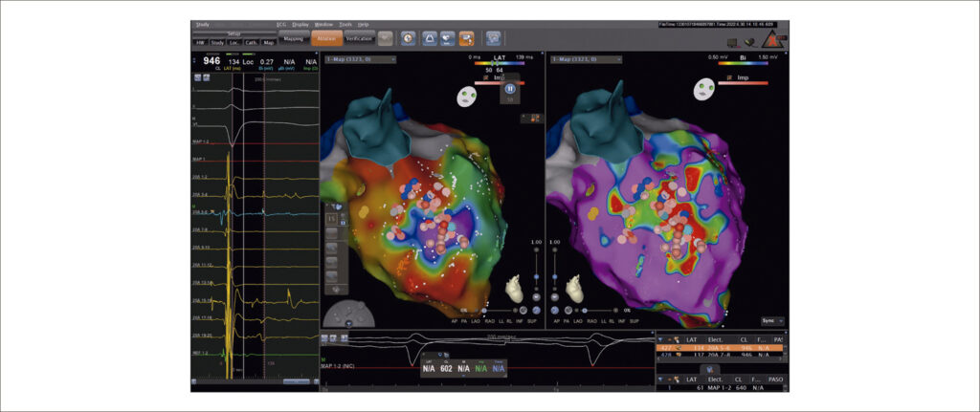Viewport: 980px width, 412px height.
Task: Click the monitor status icon at top right
Action: point(733,42)
